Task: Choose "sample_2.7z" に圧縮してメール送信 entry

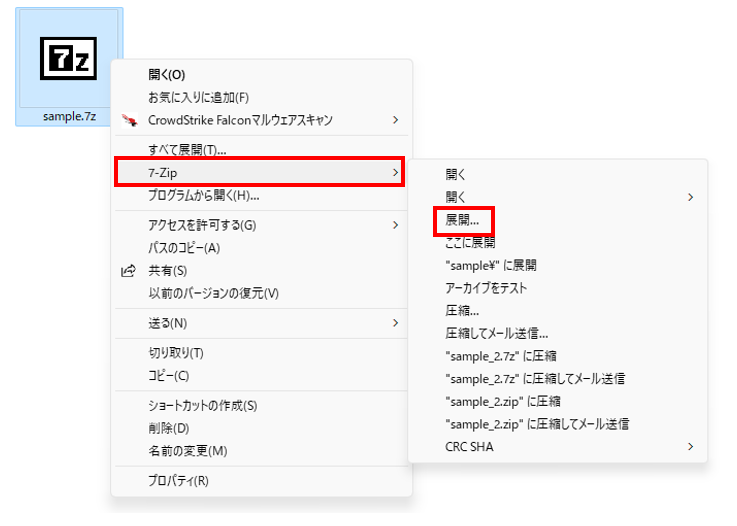Action: 558,378
